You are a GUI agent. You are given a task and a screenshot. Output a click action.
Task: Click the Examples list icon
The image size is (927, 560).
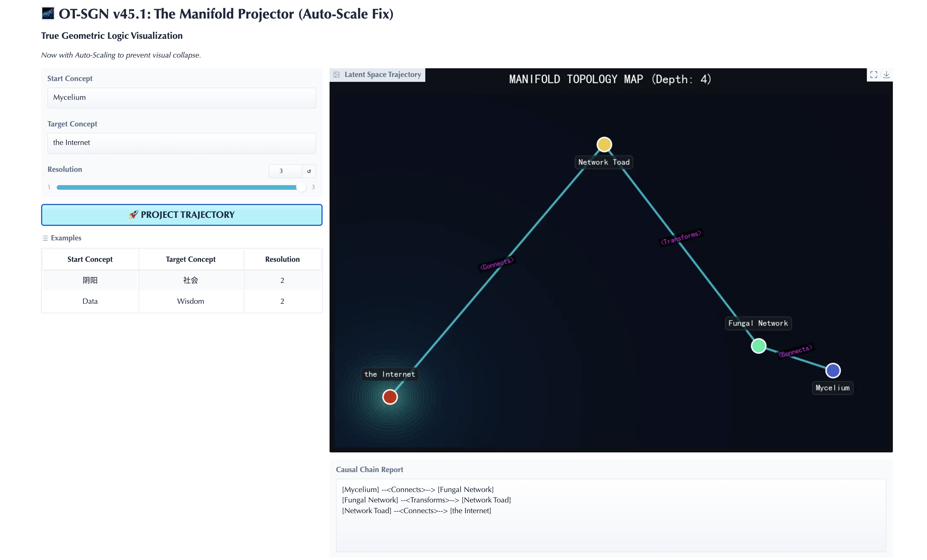45,238
